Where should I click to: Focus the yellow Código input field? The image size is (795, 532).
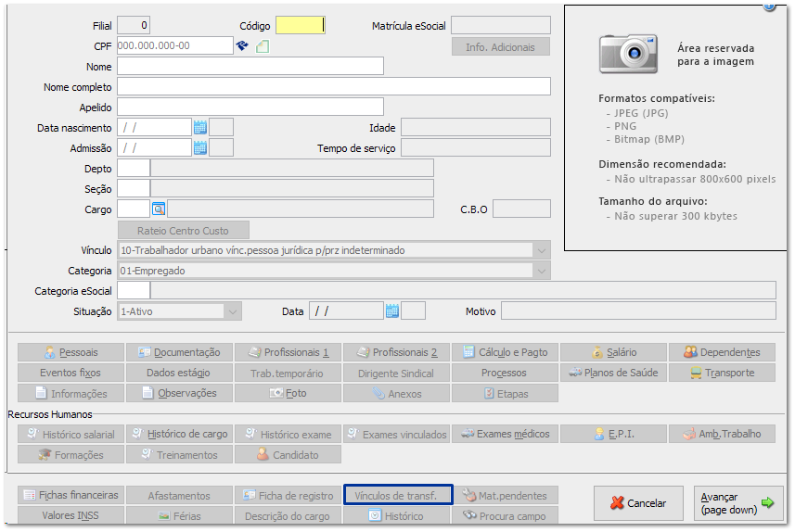click(300, 26)
